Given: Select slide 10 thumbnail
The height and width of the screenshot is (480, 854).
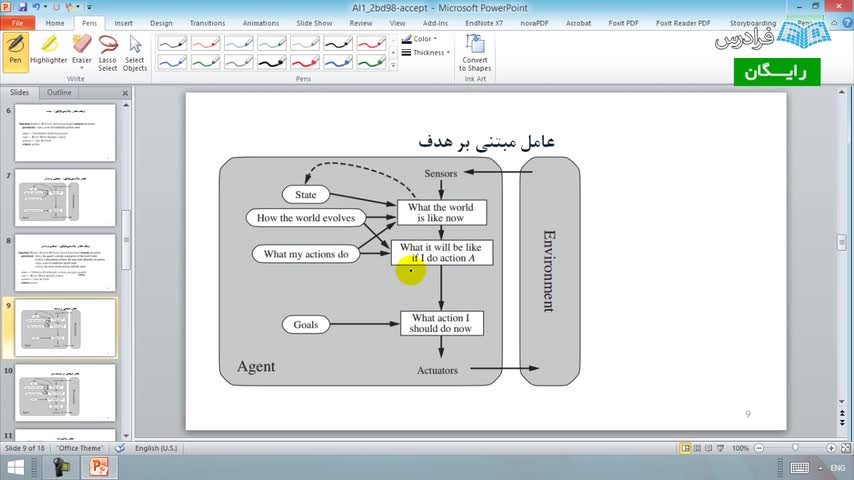Looking at the screenshot, I should point(65,392).
